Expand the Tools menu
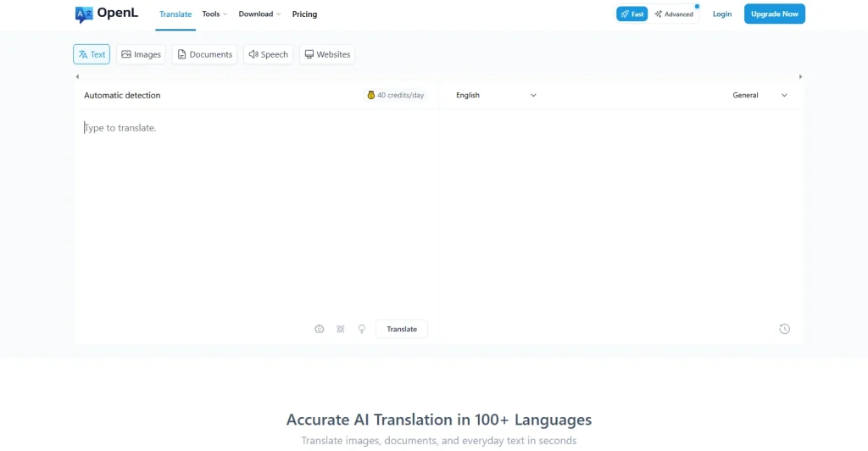This screenshot has height=451, width=868. [214, 14]
